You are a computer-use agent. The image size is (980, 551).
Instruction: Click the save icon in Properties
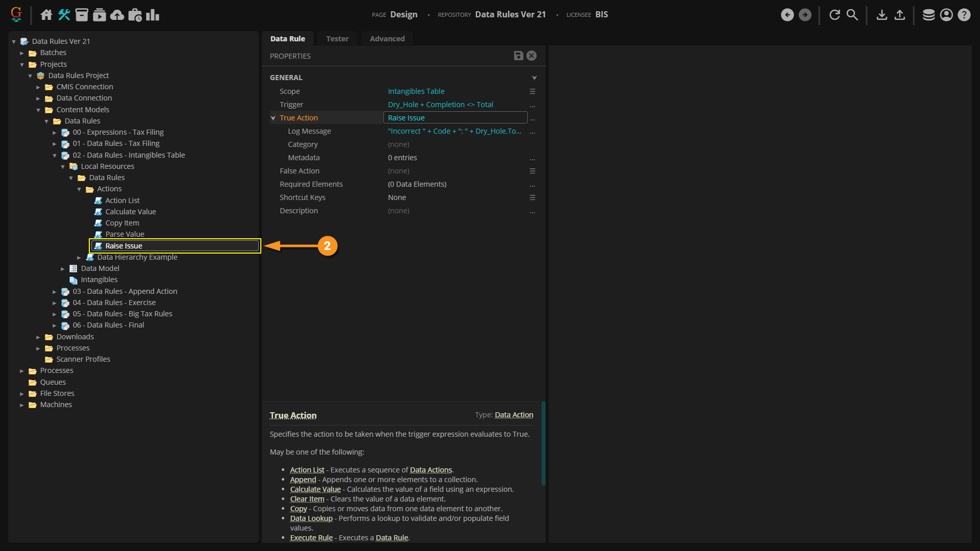(x=518, y=56)
